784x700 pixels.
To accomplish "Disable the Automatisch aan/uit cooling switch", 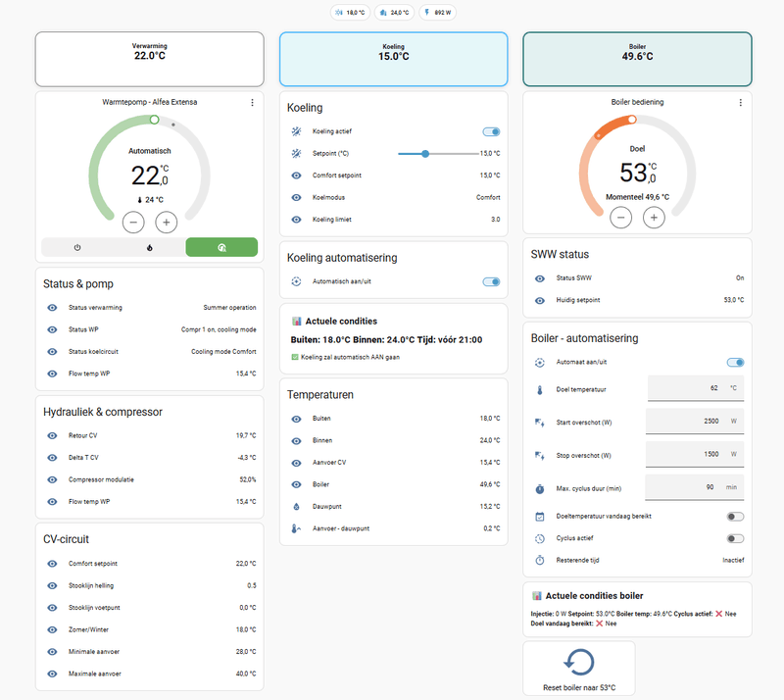I will [491, 281].
